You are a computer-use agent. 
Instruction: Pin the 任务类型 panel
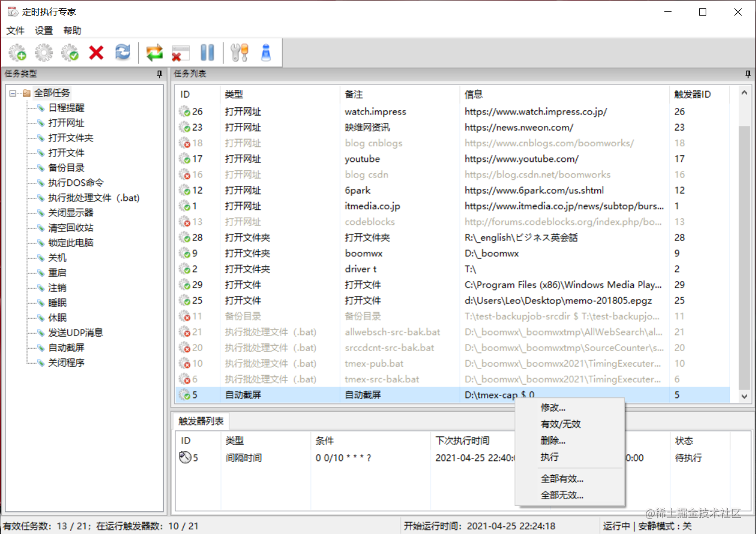159,74
